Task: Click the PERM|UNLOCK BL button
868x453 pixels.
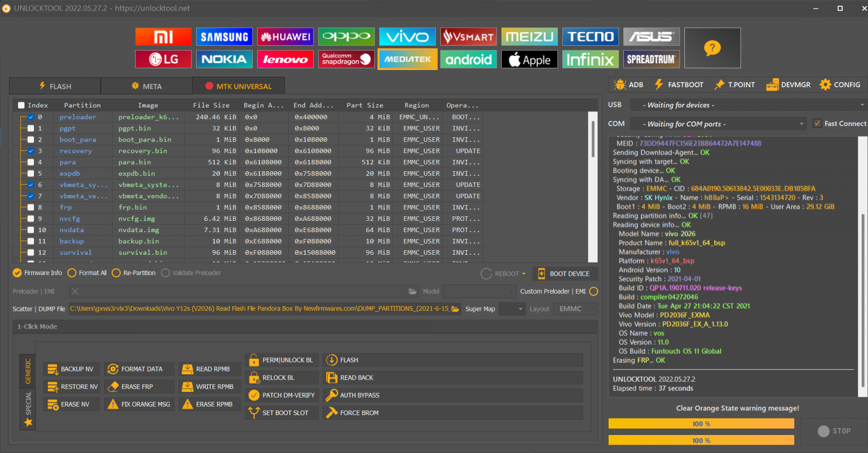Action: (x=282, y=360)
